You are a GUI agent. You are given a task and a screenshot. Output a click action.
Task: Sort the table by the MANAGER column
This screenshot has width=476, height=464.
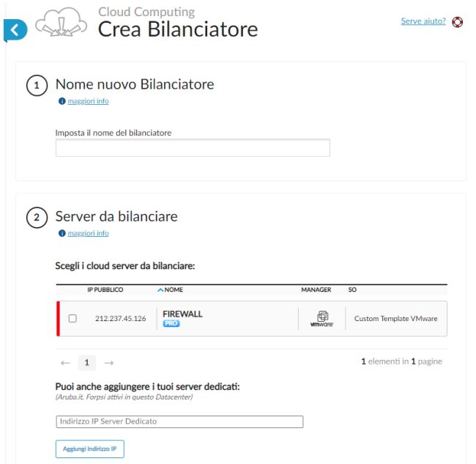coord(316,290)
